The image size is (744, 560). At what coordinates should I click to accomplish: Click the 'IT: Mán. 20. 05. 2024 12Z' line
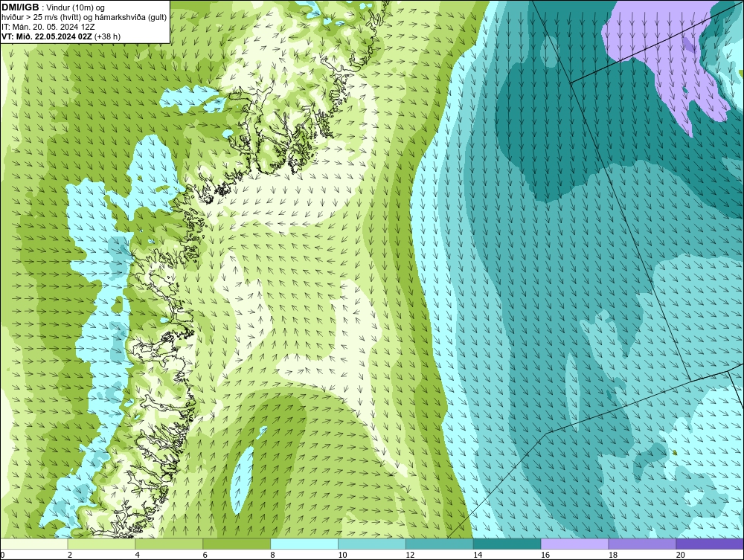(x=48, y=27)
